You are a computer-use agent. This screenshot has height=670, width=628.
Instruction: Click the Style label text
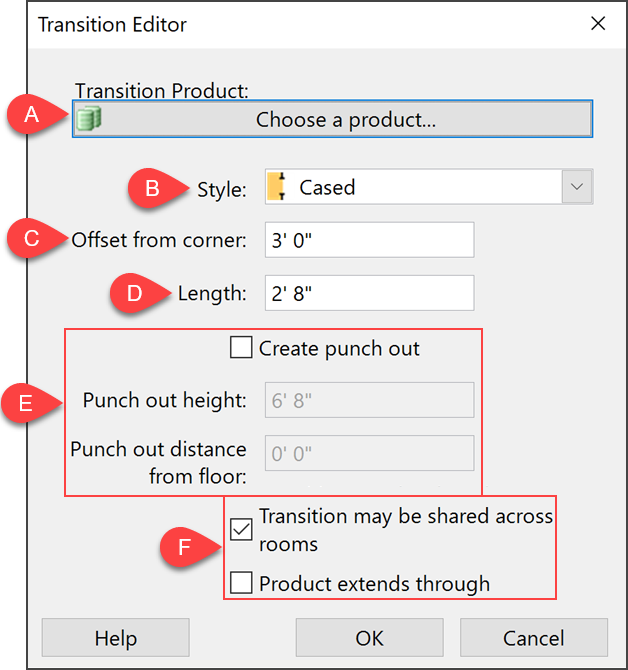click(x=222, y=189)
